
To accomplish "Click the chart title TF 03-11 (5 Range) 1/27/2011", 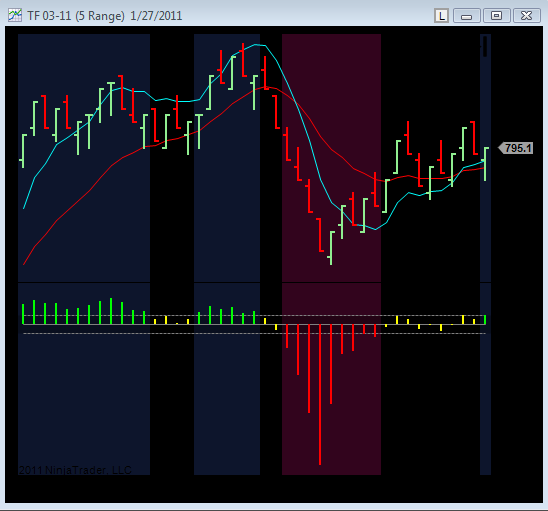I will click(x=104, y=16).
